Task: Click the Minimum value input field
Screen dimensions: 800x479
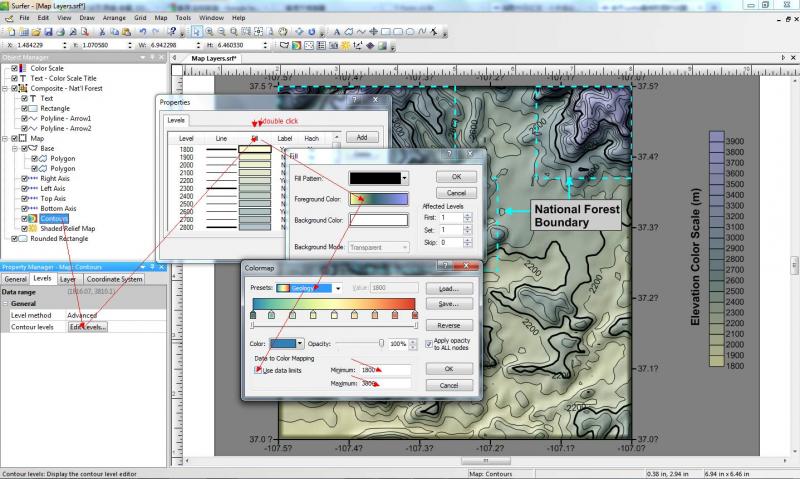Action: point(384,370)
